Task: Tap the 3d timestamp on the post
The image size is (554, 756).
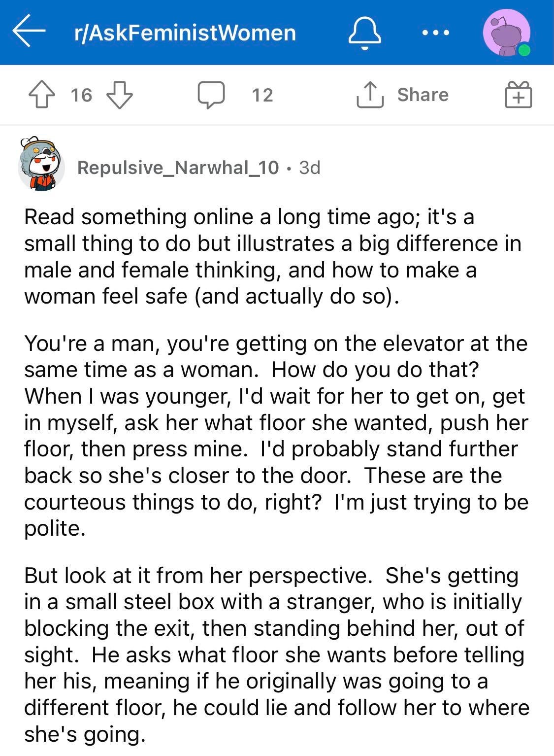Action: tap(310, 168)
